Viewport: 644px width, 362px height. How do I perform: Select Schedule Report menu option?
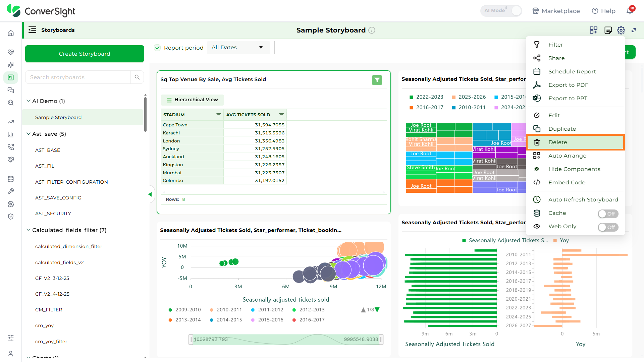point(575,71)
